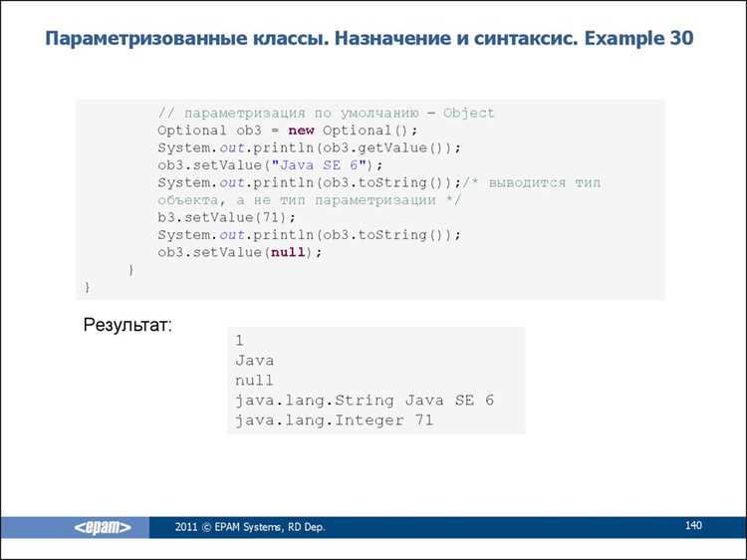Viewport: 747px width, 560px height.
Task: Click the line 'b3.setValue(71);'
Action: (x=227, y=217)
